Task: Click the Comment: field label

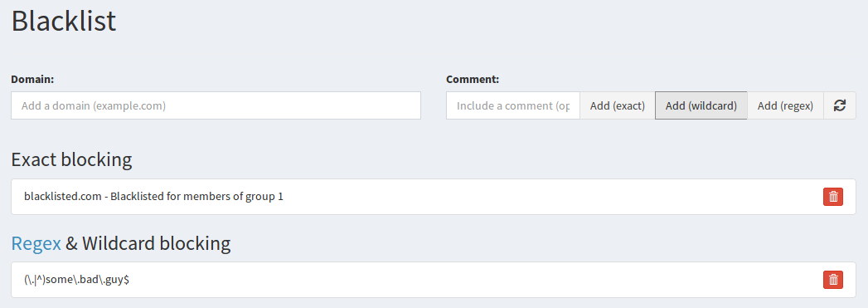Action: tap(473, 79)
